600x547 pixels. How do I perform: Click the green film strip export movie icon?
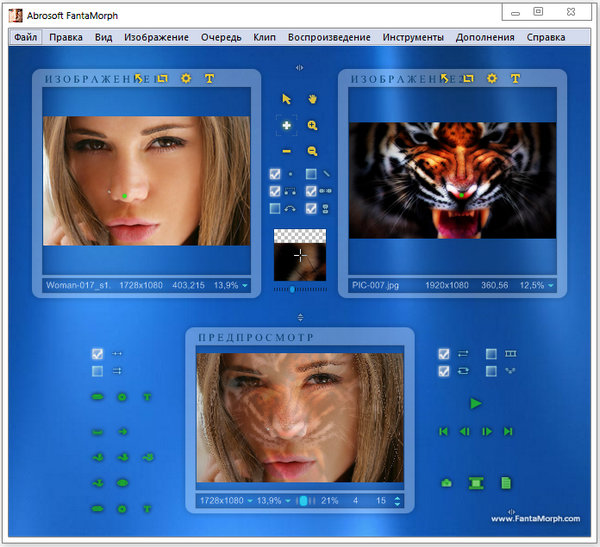[476, 483]
